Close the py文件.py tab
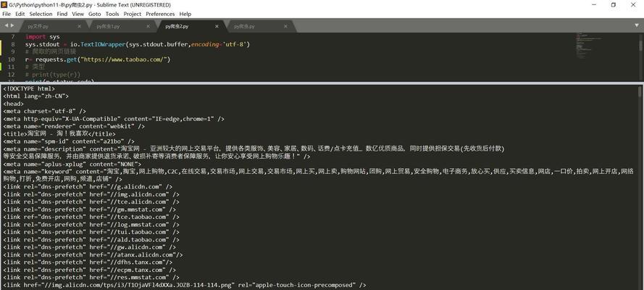Screen dimensions: 644x290 (79, 26)
